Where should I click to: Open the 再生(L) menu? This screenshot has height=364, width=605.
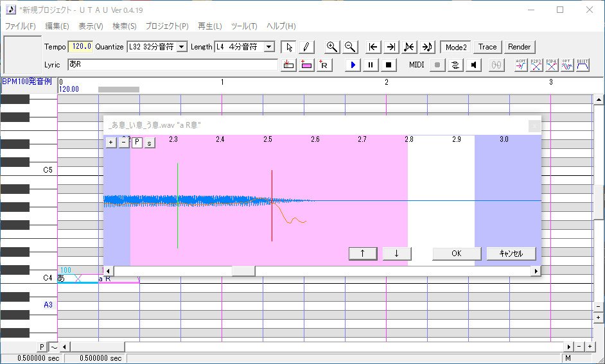pos(209,26)
